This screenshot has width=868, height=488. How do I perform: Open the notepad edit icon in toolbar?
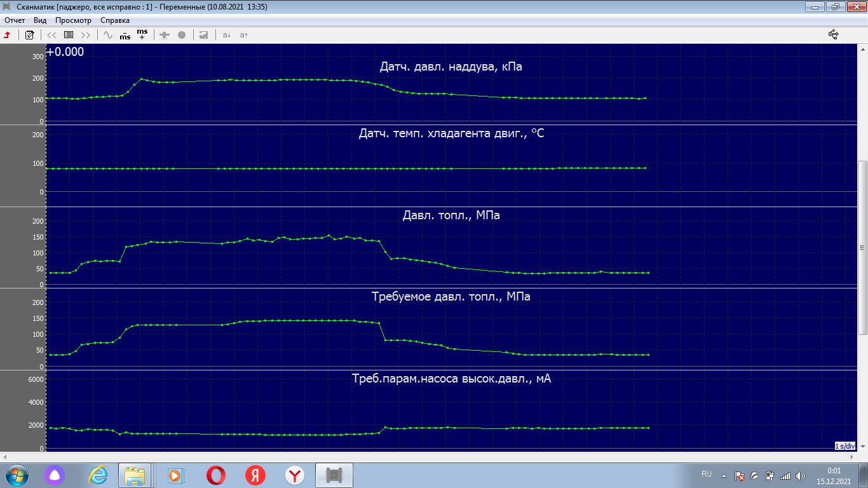pyautogui.click(x=29, y=35)
